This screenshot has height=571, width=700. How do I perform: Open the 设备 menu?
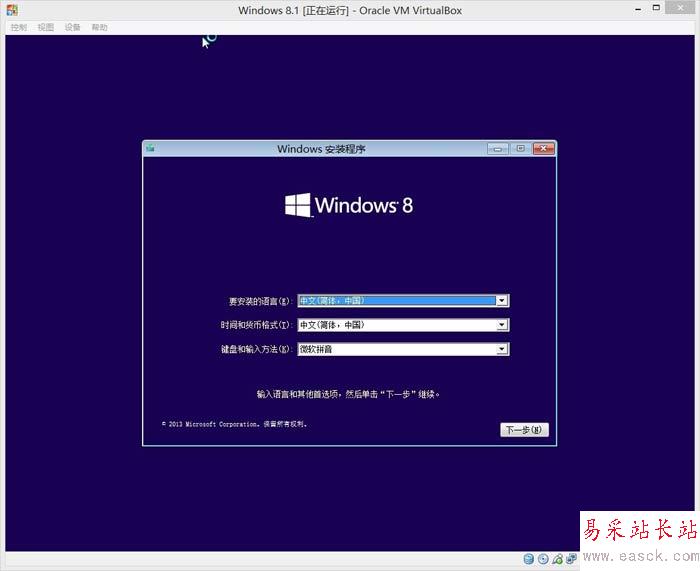72,28
